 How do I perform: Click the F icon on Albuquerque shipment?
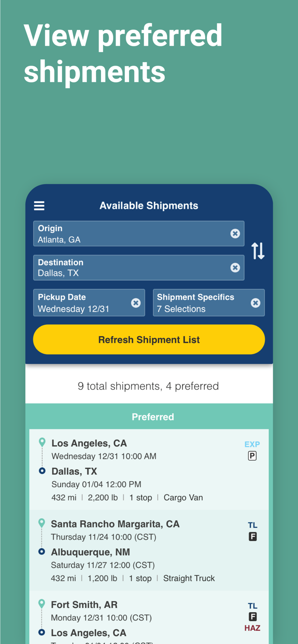[x=252, y=536]
